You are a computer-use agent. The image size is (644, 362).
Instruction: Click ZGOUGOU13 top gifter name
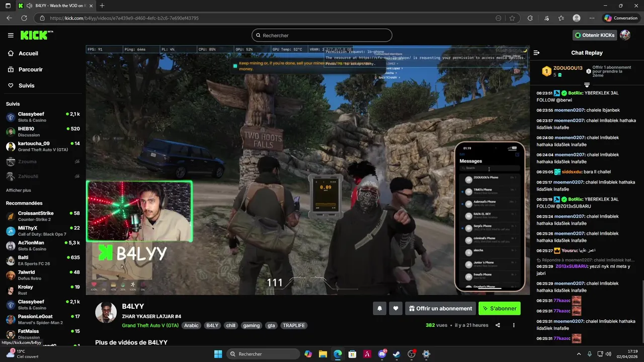(568, 68)
